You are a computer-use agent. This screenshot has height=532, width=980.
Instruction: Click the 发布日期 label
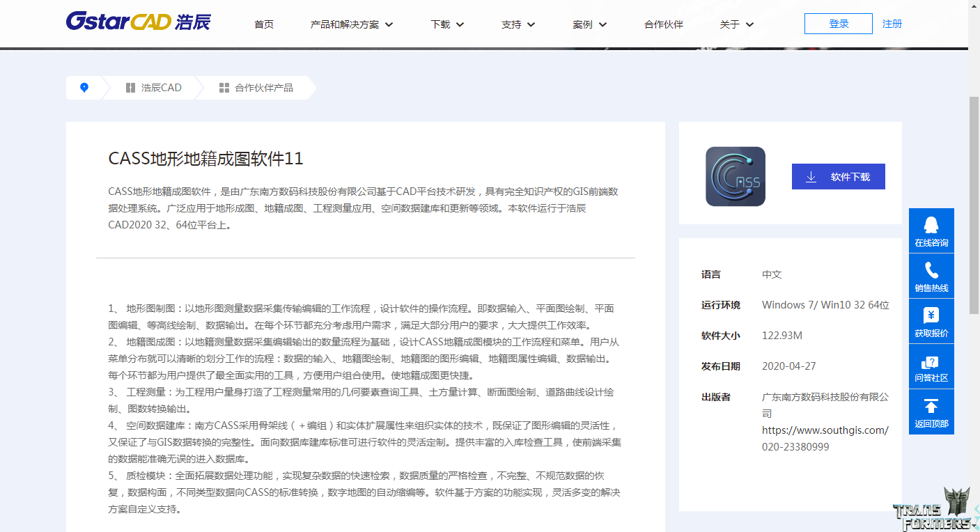pos(721,366)
